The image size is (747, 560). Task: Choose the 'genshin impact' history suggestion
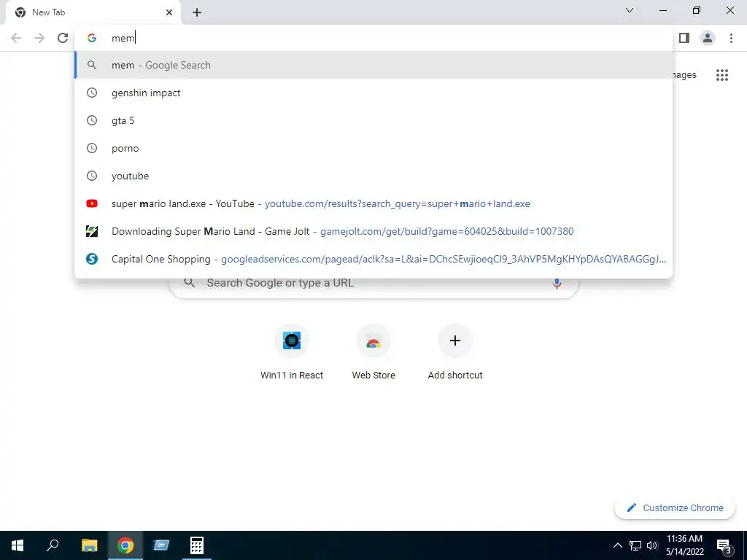373,93
